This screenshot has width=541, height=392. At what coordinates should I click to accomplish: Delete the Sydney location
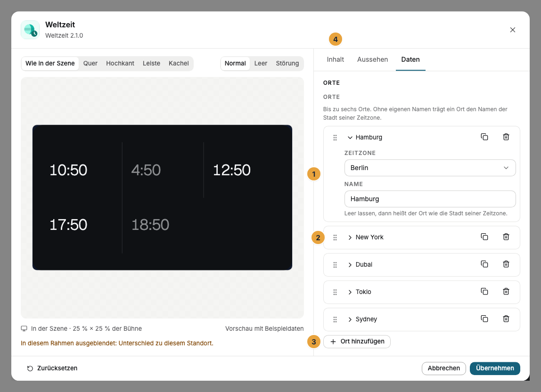(506, 318)
